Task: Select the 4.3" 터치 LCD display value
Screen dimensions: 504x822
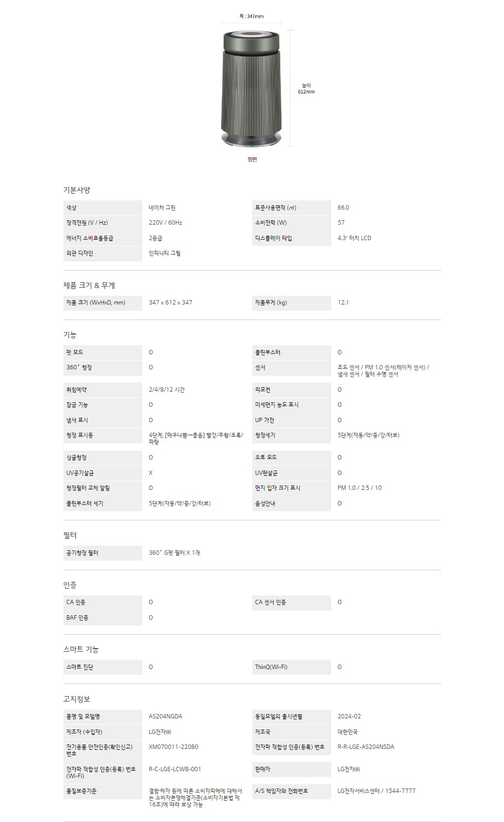Action: point(354,238)
